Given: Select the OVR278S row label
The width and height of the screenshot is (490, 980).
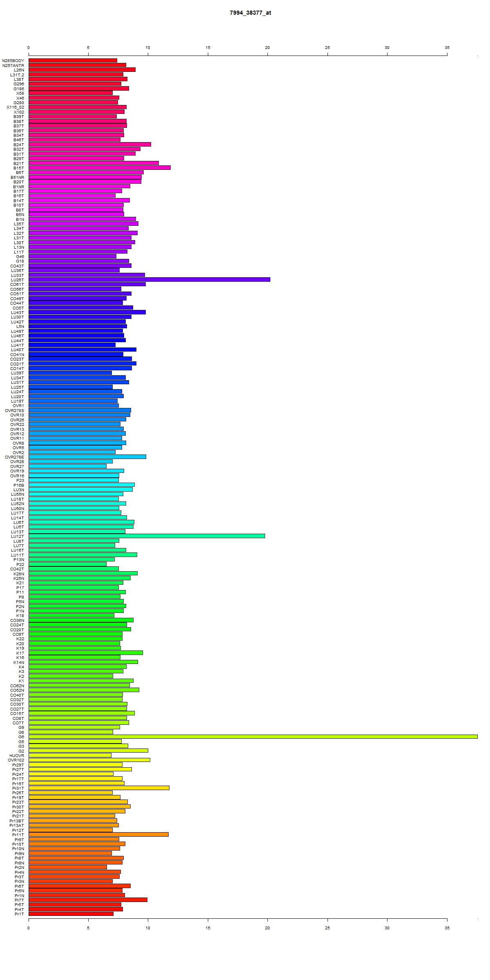Looking at the screenshot, I should point(15,410).
